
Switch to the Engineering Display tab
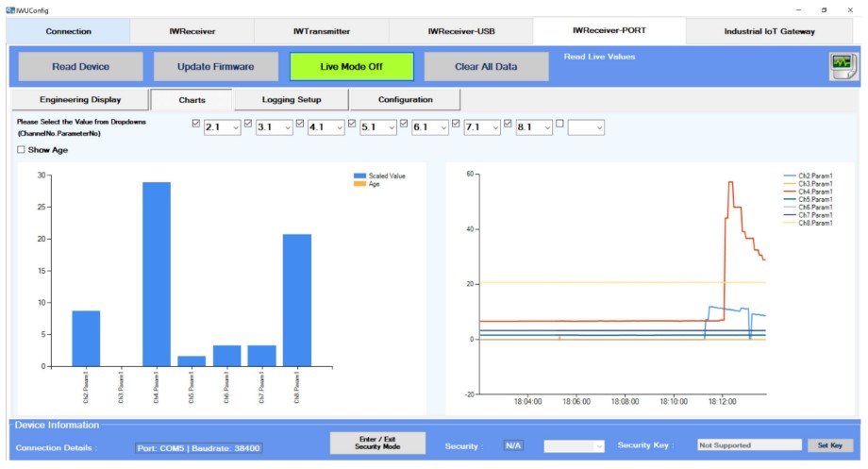pyautogui.click(x=79, y=100)
